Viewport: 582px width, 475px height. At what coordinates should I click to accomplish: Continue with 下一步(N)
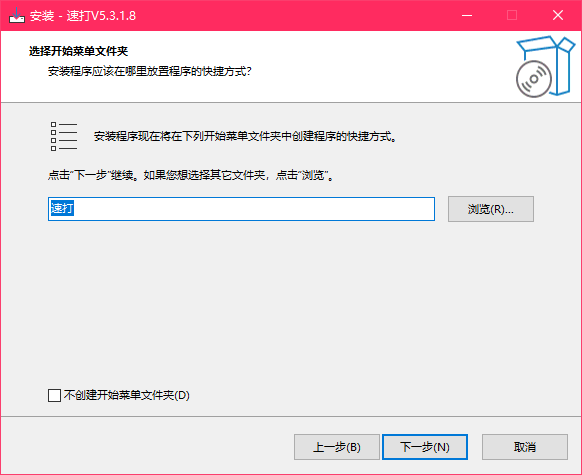click(425, 447)
